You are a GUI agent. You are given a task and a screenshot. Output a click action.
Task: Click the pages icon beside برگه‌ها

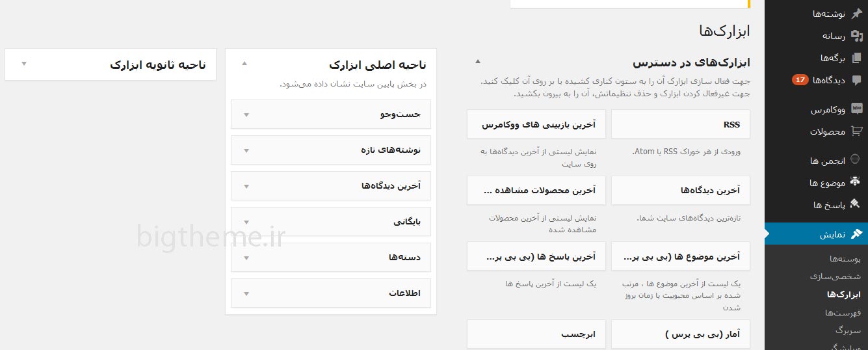[x=856, y=58]
